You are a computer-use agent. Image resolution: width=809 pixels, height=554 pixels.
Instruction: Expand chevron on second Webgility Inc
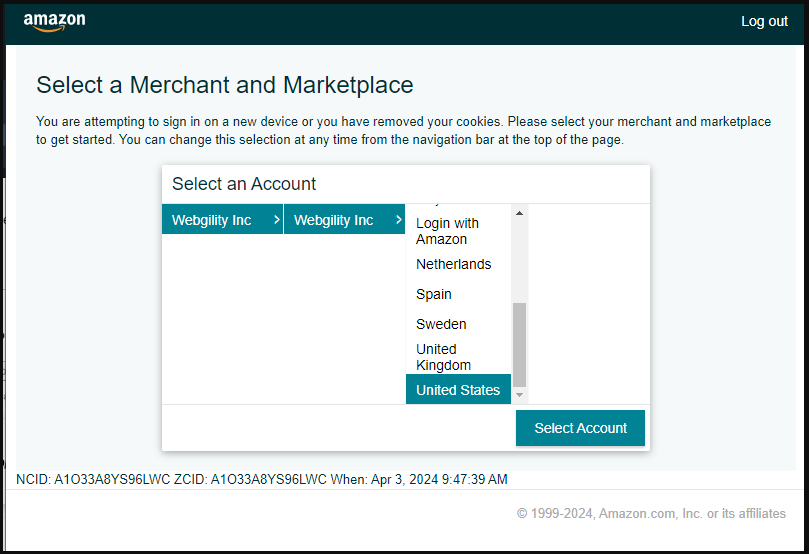pyautogui.click(x=398, y=220)
